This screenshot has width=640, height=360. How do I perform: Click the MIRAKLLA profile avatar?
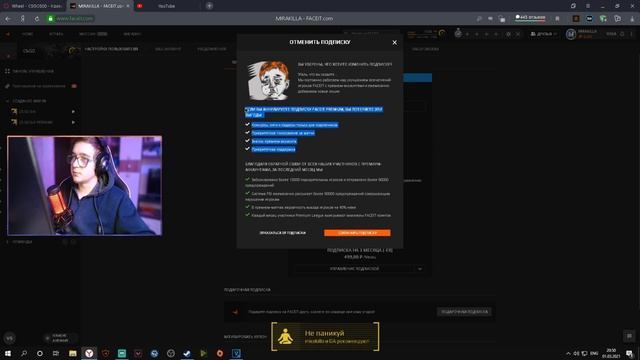coord(571,34)
